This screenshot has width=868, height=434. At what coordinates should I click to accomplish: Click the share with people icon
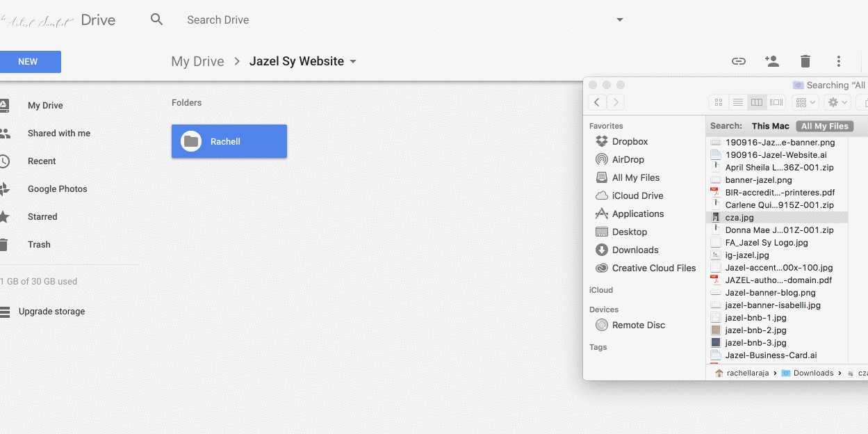771,61
